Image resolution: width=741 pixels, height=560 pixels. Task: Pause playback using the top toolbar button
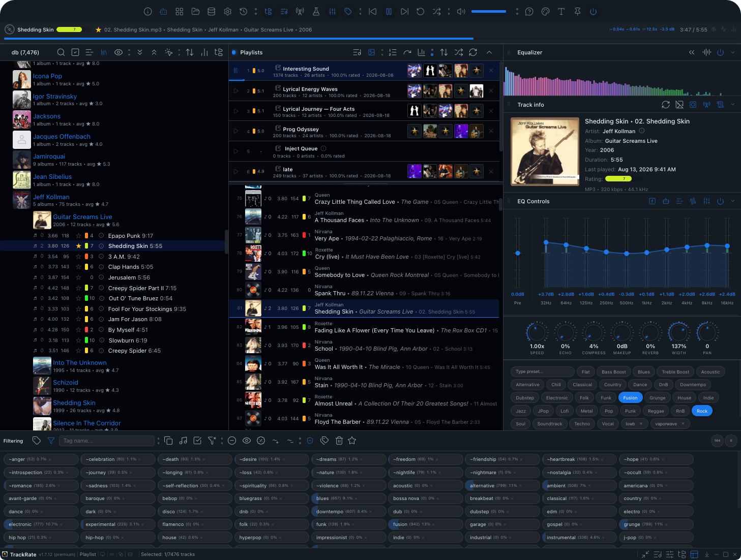[389, 11]
